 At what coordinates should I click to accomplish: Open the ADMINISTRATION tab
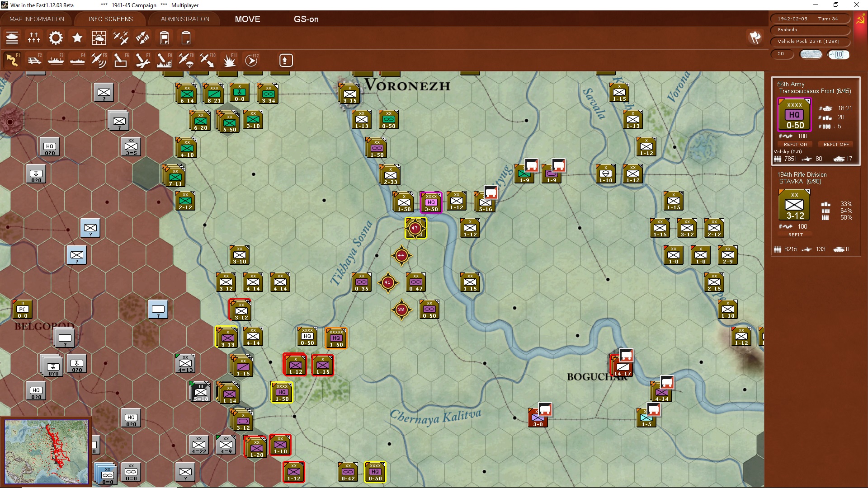click(x=185, y=19)
